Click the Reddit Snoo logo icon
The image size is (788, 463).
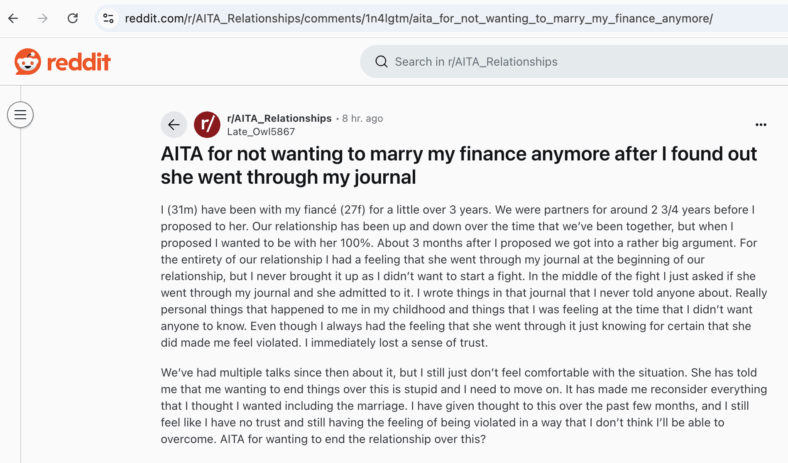point(28,62)
